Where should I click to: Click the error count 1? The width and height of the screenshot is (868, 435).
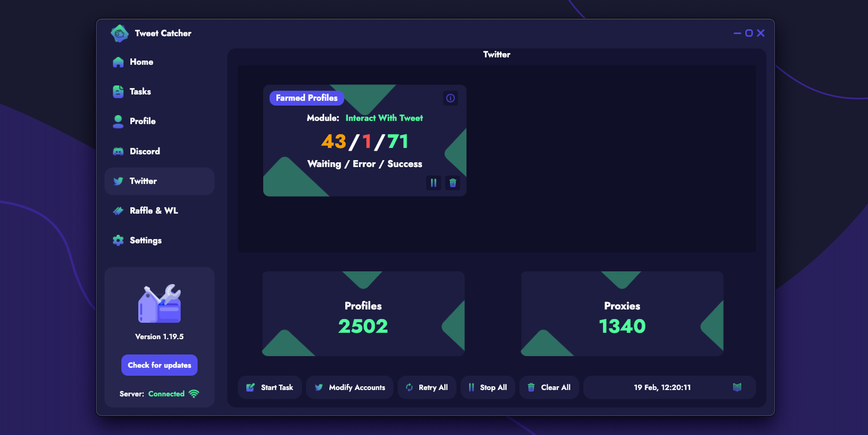pyautogui.click(x=367, y=141)
